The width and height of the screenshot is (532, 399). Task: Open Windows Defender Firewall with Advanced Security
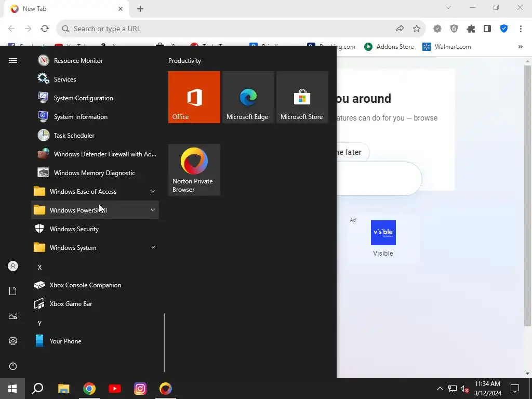pyautogui.click(x=95, y=154)
